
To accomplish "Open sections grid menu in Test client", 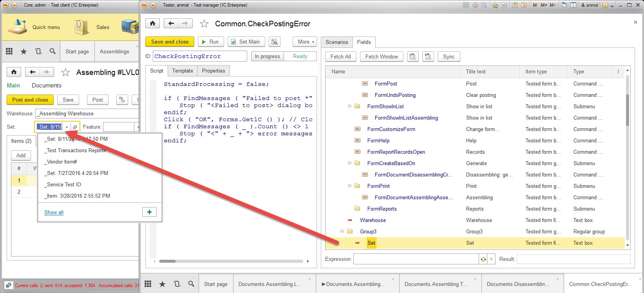I will tap(9, 51).
